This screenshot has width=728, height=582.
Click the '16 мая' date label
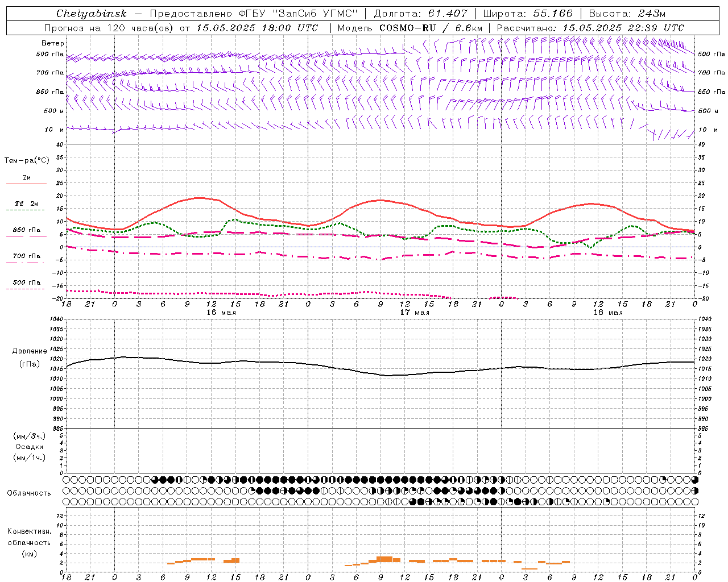pos(221,313)
